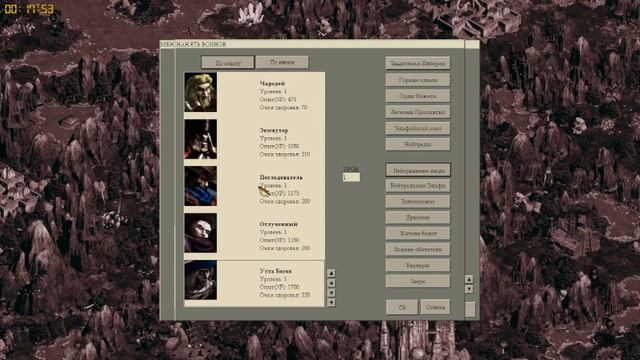Click the unit name Экзекутор
The height and width of the screenshot is (360, 640).
click(273, 131)
